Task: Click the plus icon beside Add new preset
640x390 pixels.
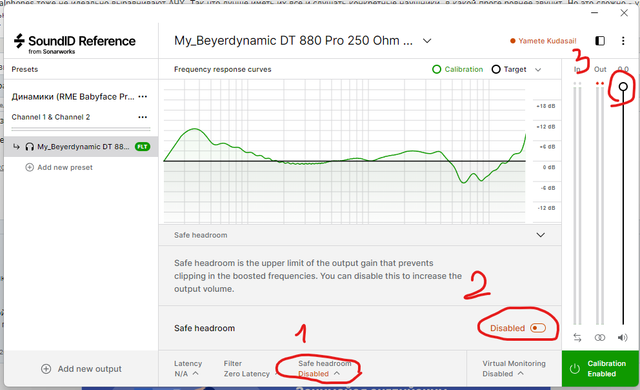Action: (x=29, y=167)
